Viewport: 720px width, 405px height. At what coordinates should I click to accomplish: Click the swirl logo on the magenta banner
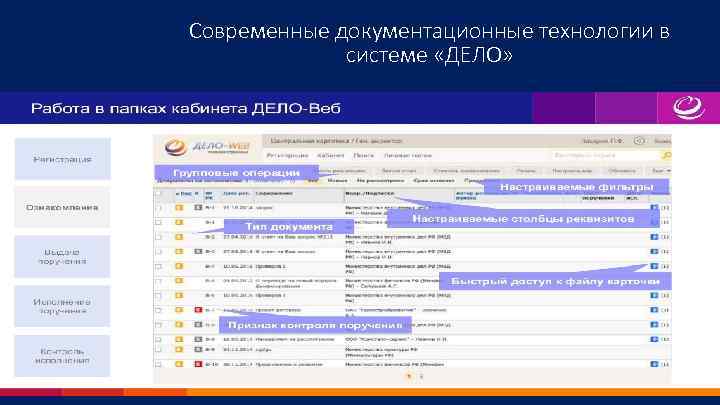[x=688, y=107]
